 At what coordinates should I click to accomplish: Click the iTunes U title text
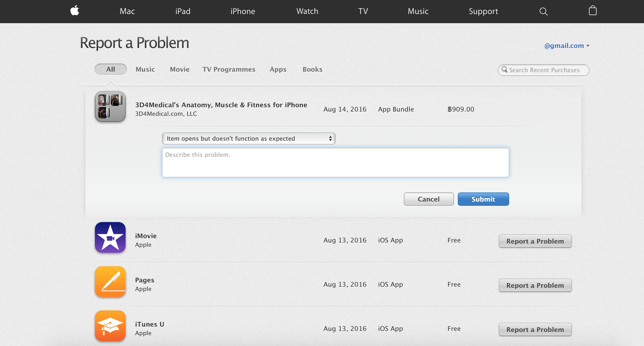[150, 324]
